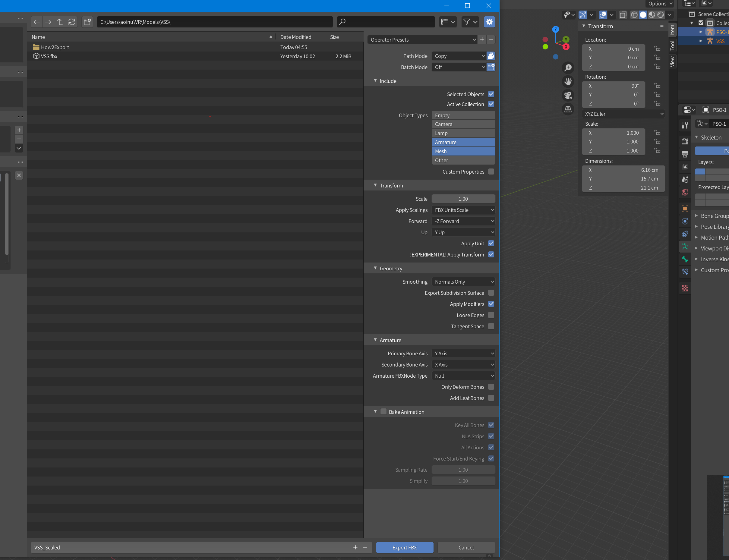Click the refresh file list icon
The height and width of the screenshot is (560, 729).
pos(72,22)
